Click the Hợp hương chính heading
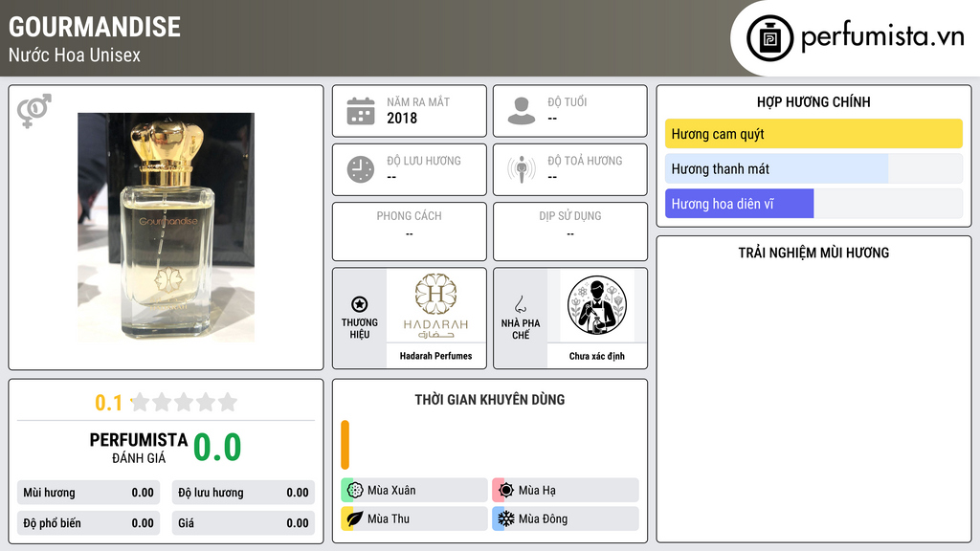 813,101
